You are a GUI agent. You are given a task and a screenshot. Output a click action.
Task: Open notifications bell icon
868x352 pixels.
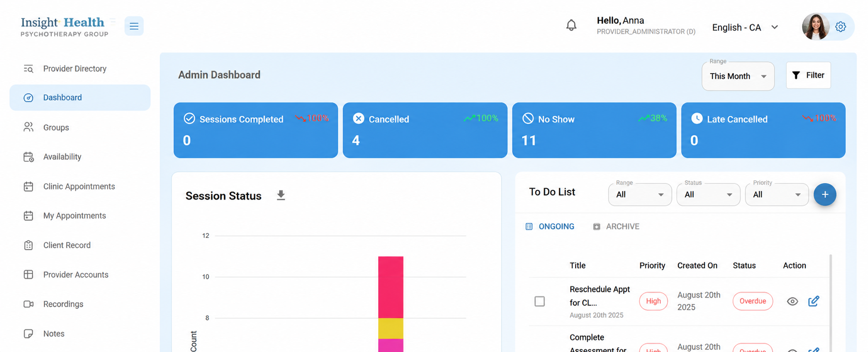coord(571,25)
